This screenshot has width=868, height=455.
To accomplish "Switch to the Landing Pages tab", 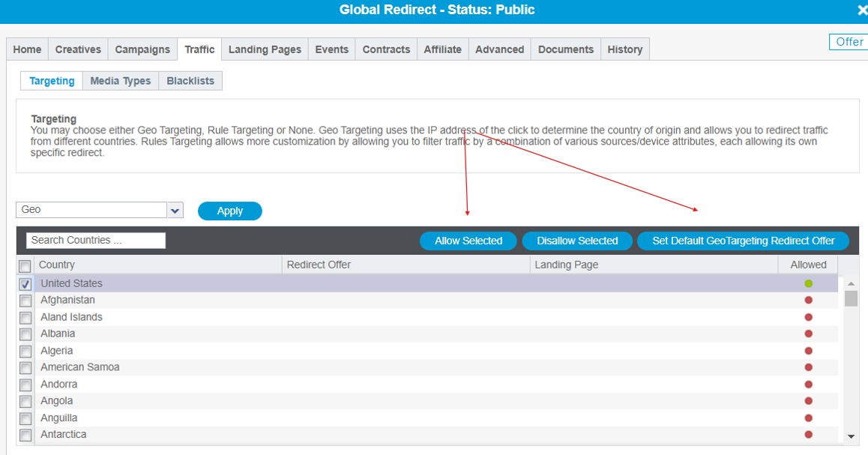I will tap(265, 49).
